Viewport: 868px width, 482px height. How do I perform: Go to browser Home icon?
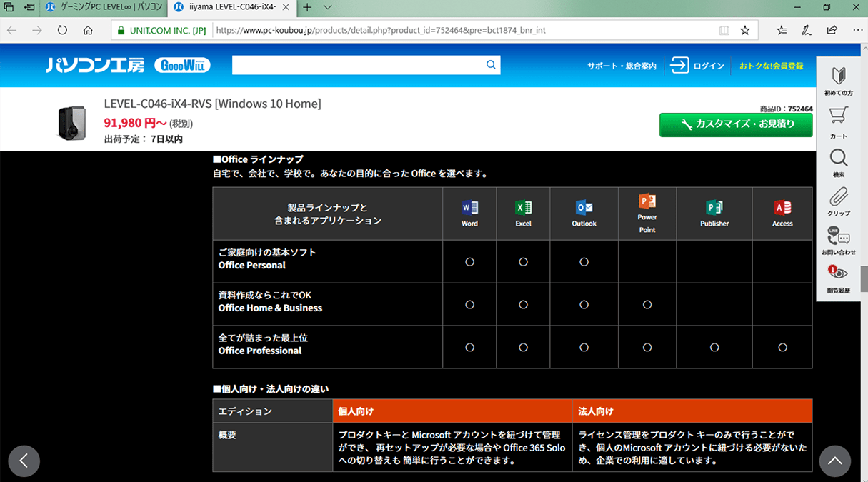coord(88,30)
